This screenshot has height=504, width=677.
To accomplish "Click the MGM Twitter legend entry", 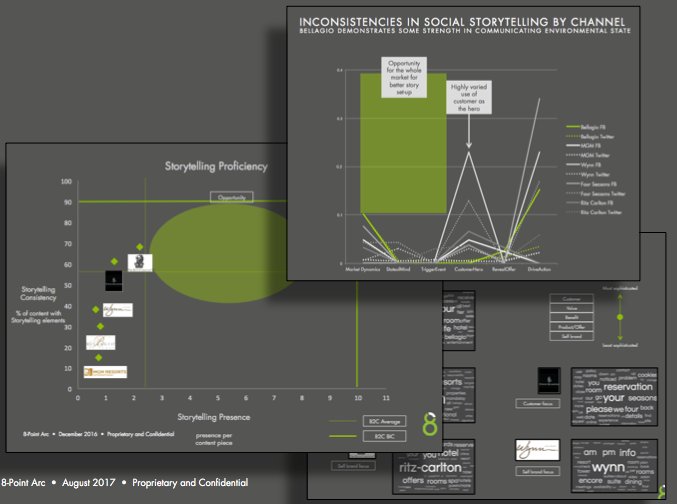I will 588,155.
